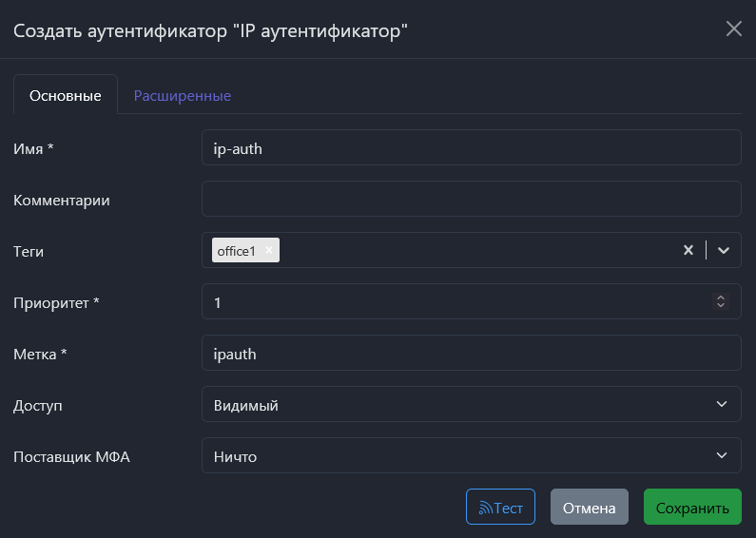Click the Приоритет number field
The width and height of the screenshot is (756, 538).
(x=456, y=301)
